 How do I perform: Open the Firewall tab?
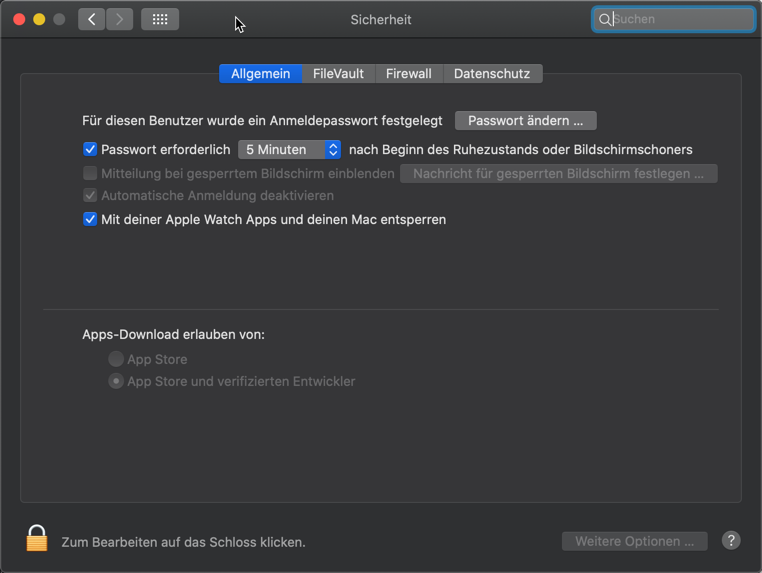[x=409, y=73]
